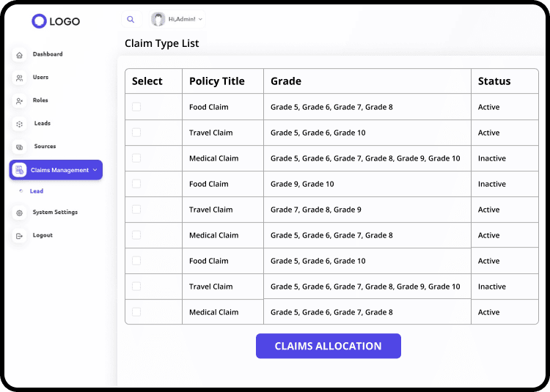Click the Status column header

pyautogui.click(x=494, y=81)
